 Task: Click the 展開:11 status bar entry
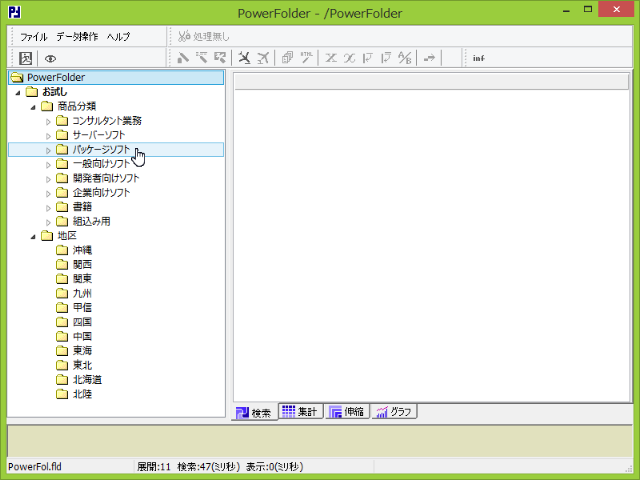pyautogui.click(x=153, y=467)
